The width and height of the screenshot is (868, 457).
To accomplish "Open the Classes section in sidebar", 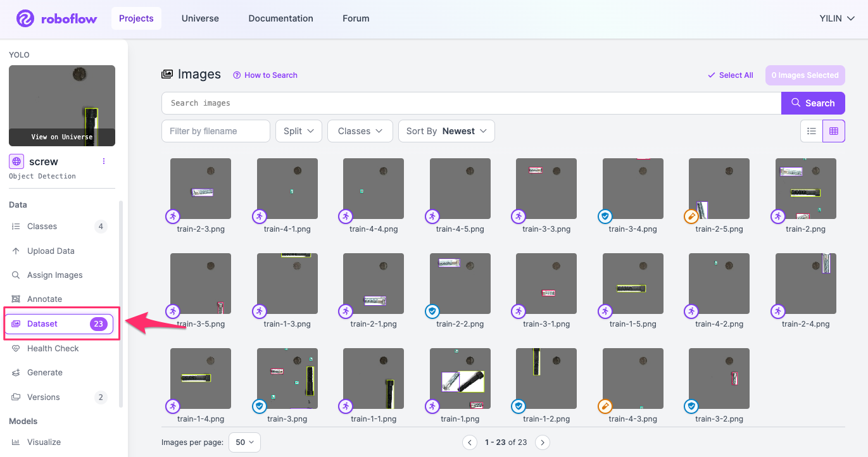I will click(x=42, y=227).
